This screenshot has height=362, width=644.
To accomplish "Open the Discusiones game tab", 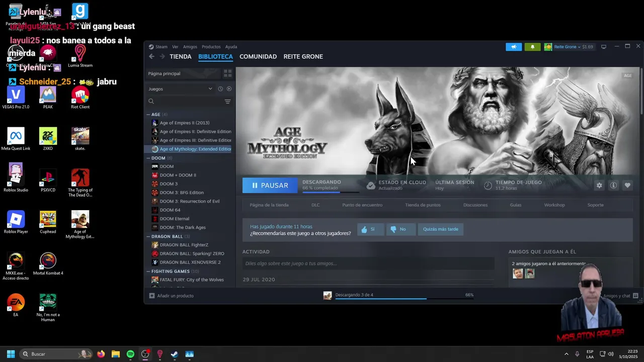I will click(x=475, y=205).
